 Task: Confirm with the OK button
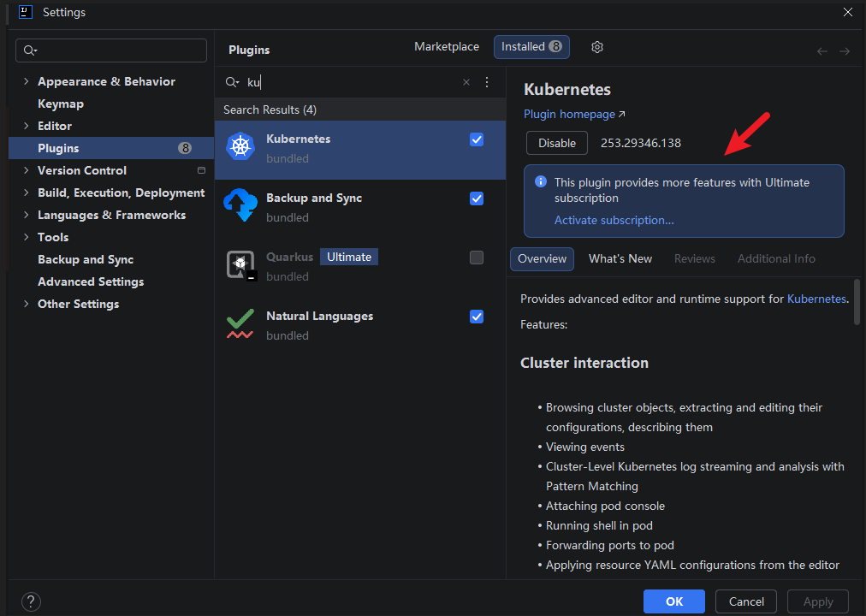673,601
